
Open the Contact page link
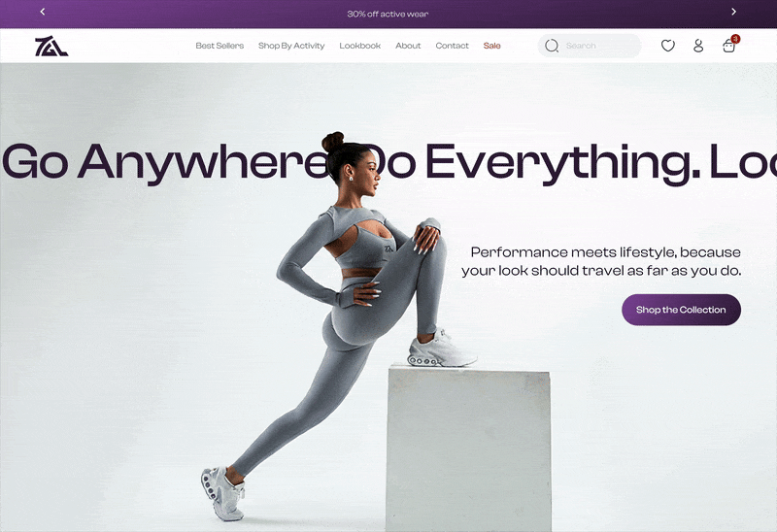[452, 46]
